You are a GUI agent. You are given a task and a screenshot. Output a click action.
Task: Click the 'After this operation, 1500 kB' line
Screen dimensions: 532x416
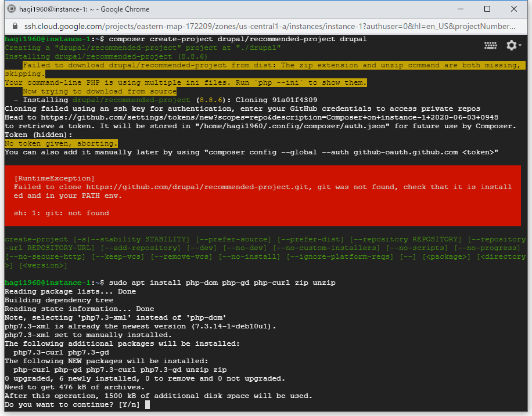click(159, 396)
